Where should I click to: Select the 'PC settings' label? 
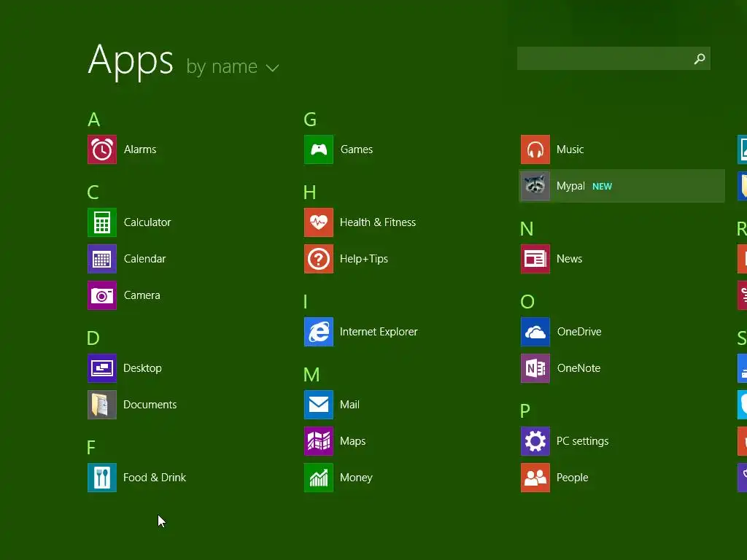point(583,441)
